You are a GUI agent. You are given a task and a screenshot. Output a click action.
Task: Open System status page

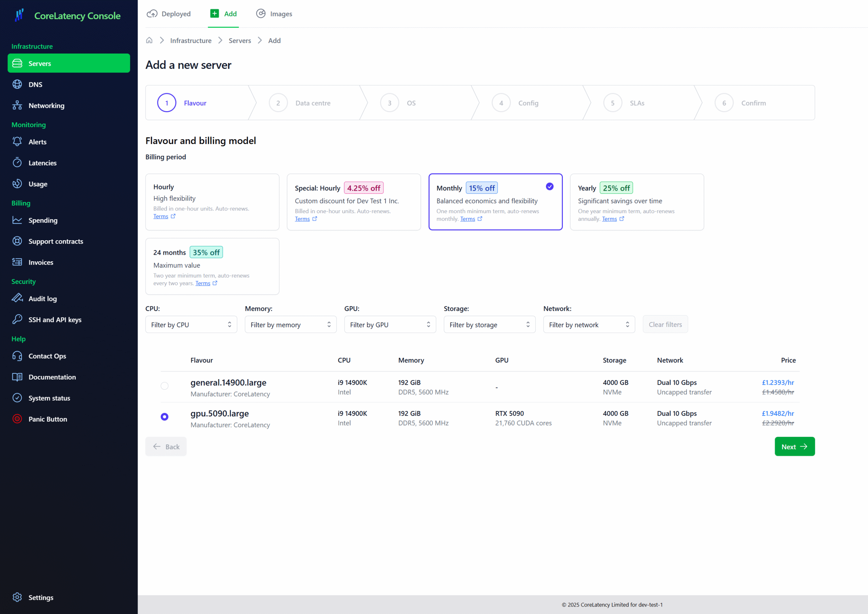click(x=49, y=398)
